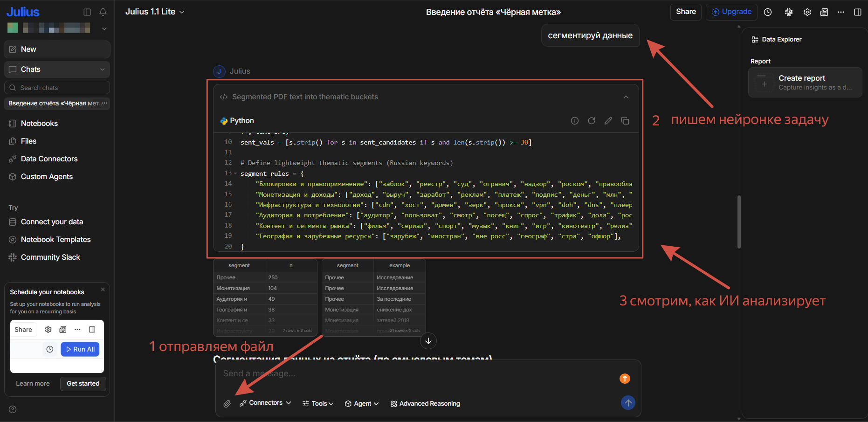Click the Upgrade button

(x=731, y=12)
